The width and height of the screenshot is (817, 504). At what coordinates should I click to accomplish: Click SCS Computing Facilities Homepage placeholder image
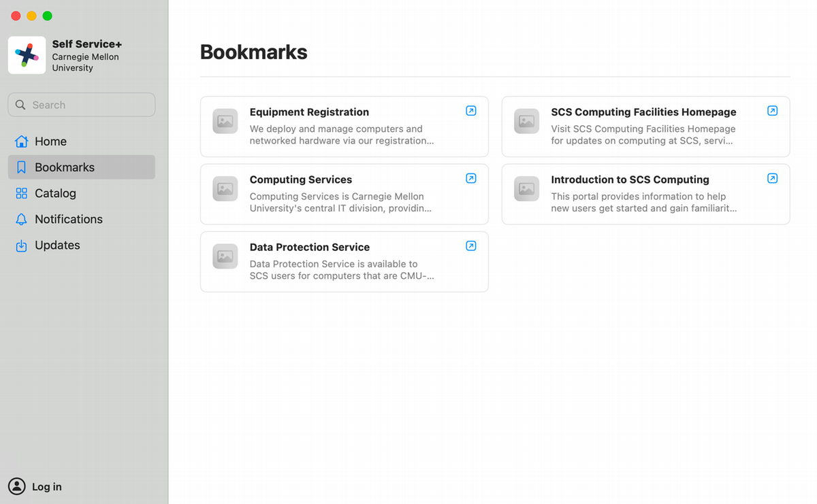click(527, 121)
